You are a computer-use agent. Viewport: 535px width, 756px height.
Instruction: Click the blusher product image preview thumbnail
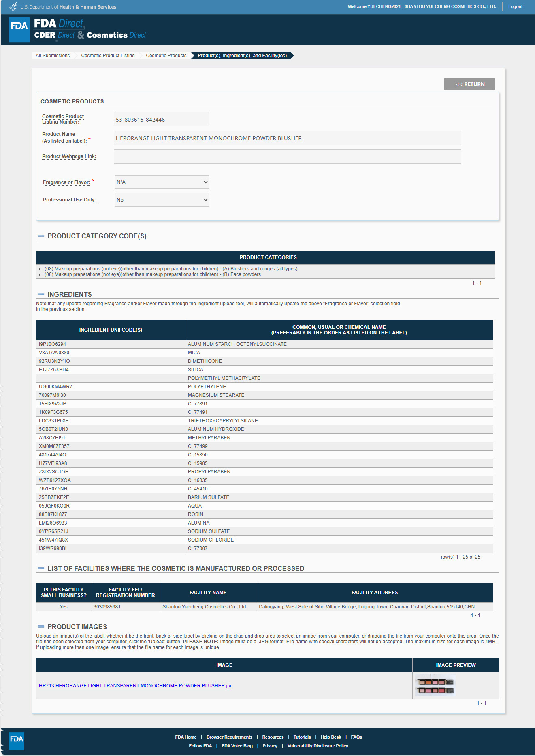pos(435,685)
